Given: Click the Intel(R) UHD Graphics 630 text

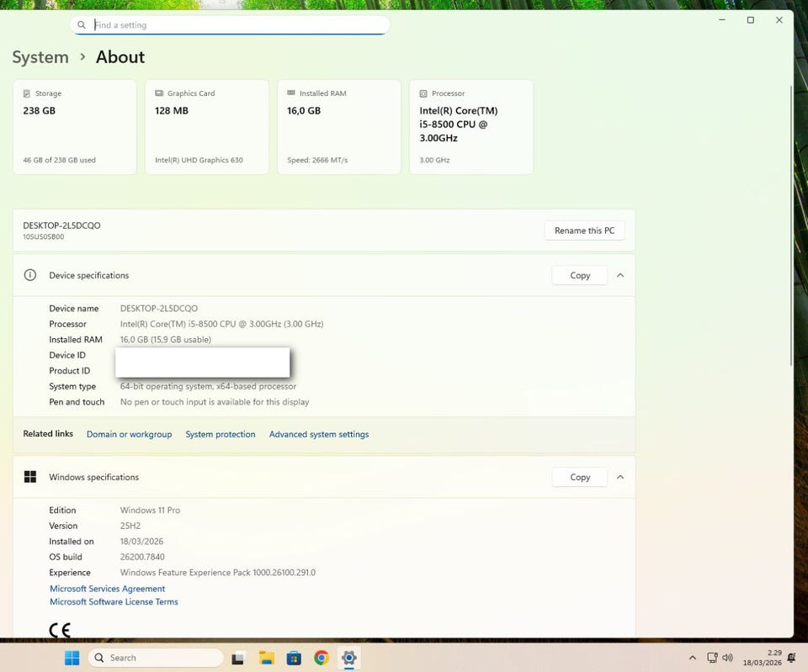Looking at the screenshot, I should point(199,160).
